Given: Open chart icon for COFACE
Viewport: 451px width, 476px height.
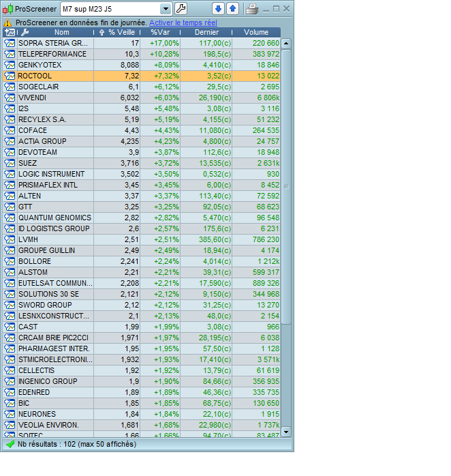Looking at the screenshot, I should pyautogui.click(x=10, y=130).
